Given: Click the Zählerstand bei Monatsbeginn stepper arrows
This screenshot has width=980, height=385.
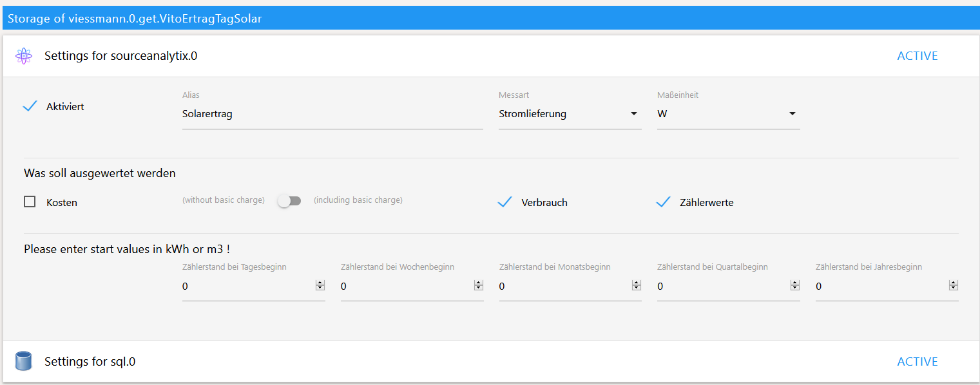Looking at the screenshot, I should (637, 286).
